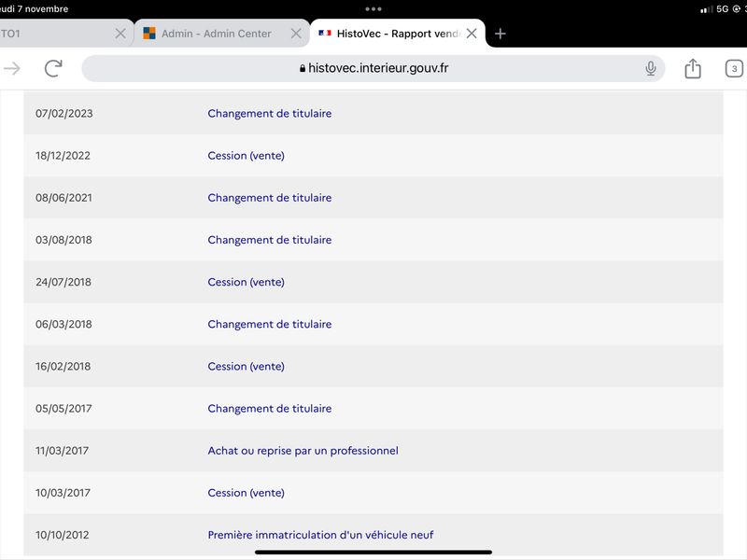Select Première immatriculation d'un véhicule neuf

[x=320, y=535]
